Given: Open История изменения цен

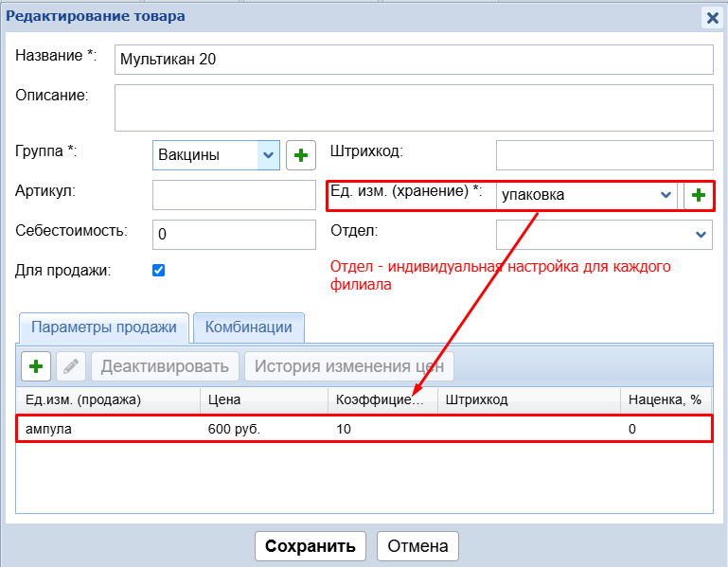Looking at the screenshot, I should [x=348, y=365].
